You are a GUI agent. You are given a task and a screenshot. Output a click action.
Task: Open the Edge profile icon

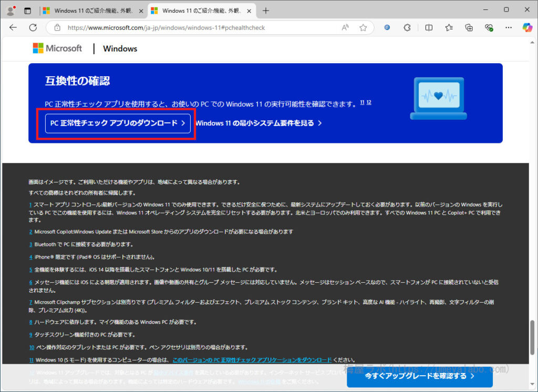click(x=11, y=11)
